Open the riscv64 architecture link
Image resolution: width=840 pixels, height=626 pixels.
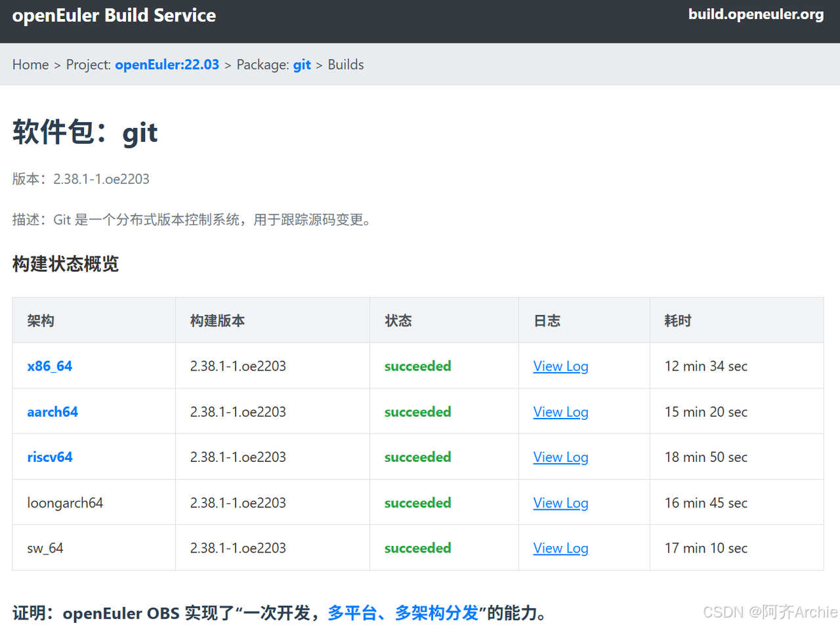(x=50, y=457)
